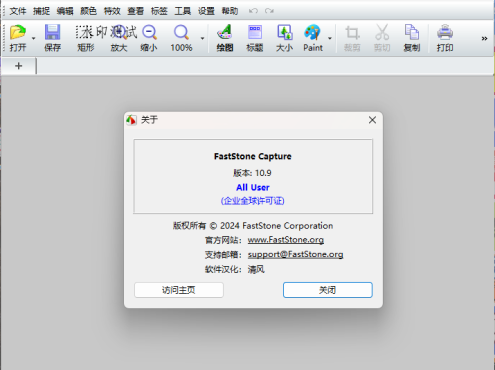Send image to Paint
This screenshot has height=370, width=495.
pos(313,38)
